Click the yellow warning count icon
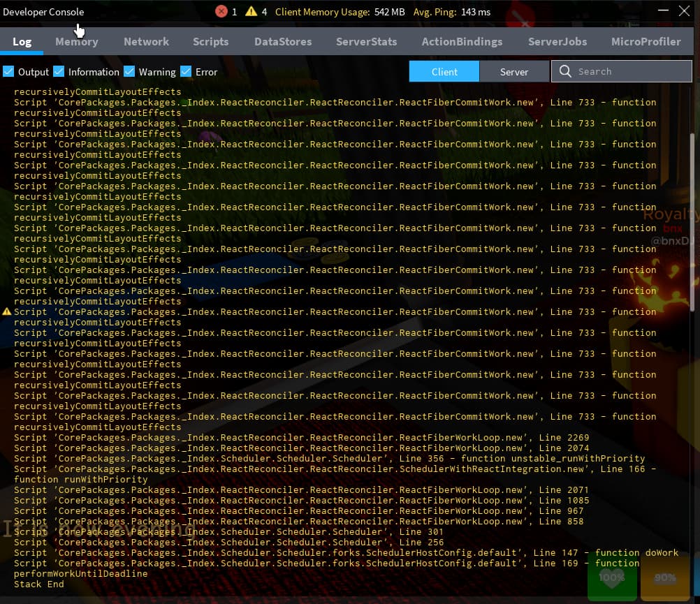Screen dimensions: 700x604 [251, 11]
